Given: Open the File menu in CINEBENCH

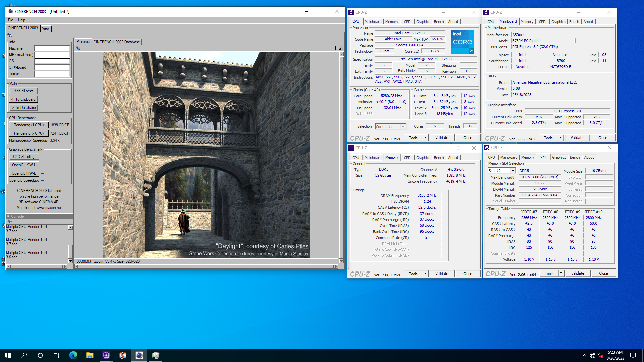Looking at the screenshot, I should point(11,20).
